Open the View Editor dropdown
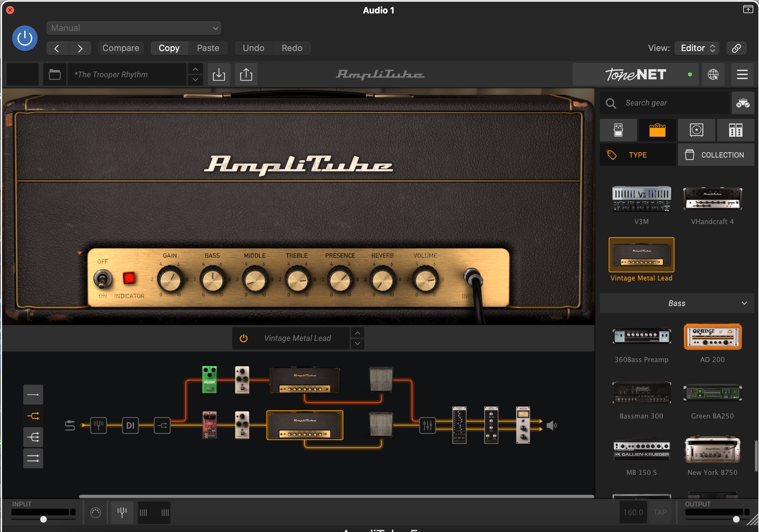 [697, 48]
